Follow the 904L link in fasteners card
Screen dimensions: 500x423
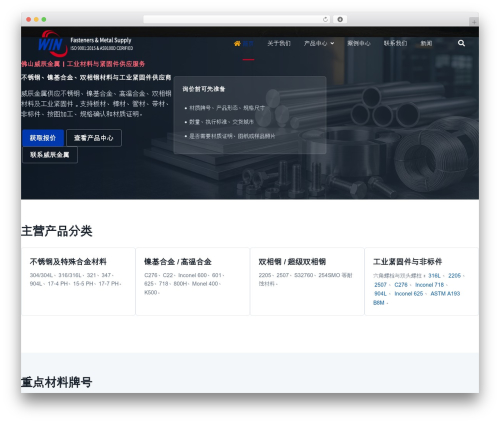coord(380,294)
